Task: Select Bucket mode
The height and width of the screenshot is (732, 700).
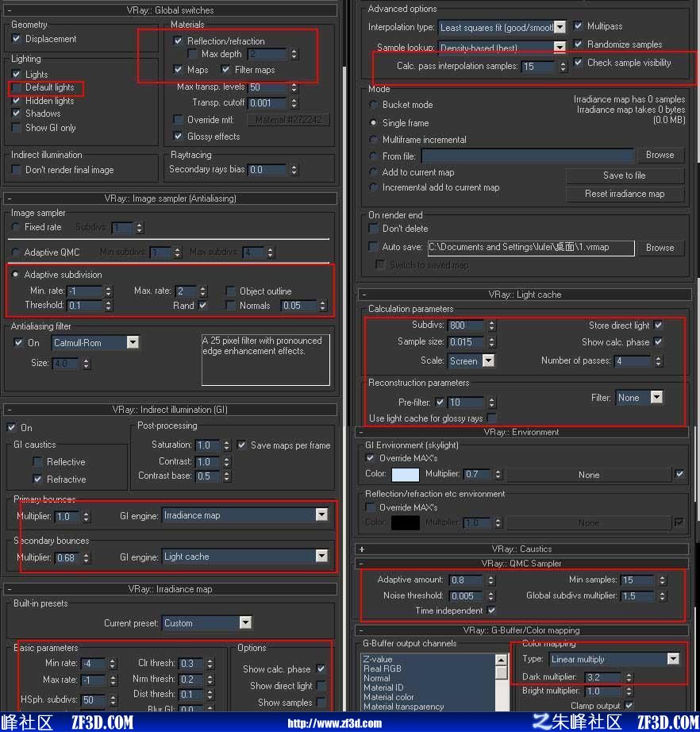Action: pos(373,105)
